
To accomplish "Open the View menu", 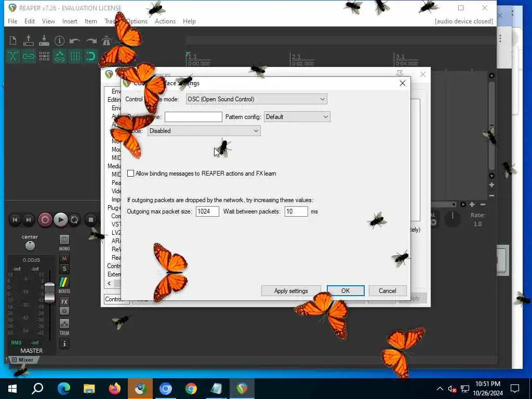I will [x=48, y=21].
